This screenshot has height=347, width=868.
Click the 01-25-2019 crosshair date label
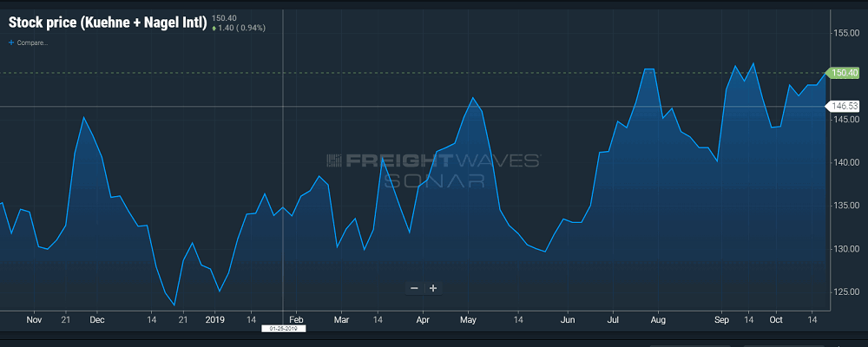(x=284, y=328)
